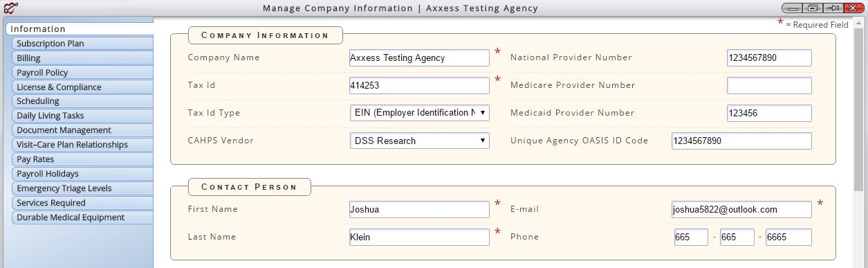Switch to the Subscription Plan tab
The height and width of the screenshot is (268, 868).
pos(82,44)
